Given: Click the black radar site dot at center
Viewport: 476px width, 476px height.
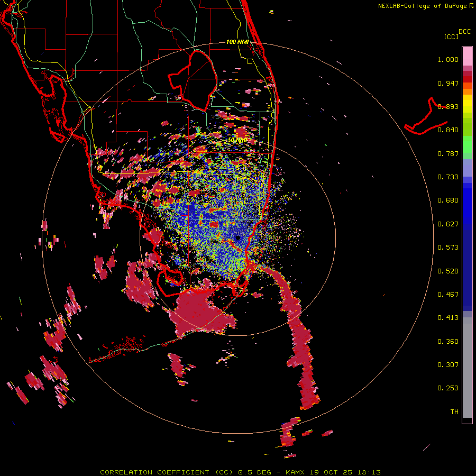Looking at the screenshot, I should tap(237, 238).
